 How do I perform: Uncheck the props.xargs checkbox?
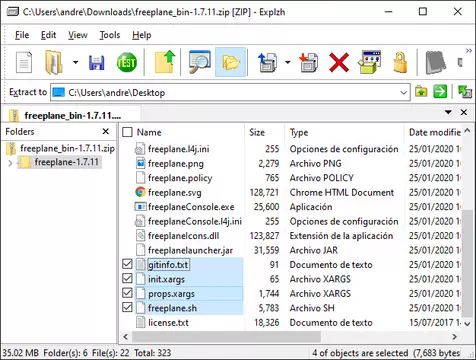pyautogui.click(x=127, y=293)
